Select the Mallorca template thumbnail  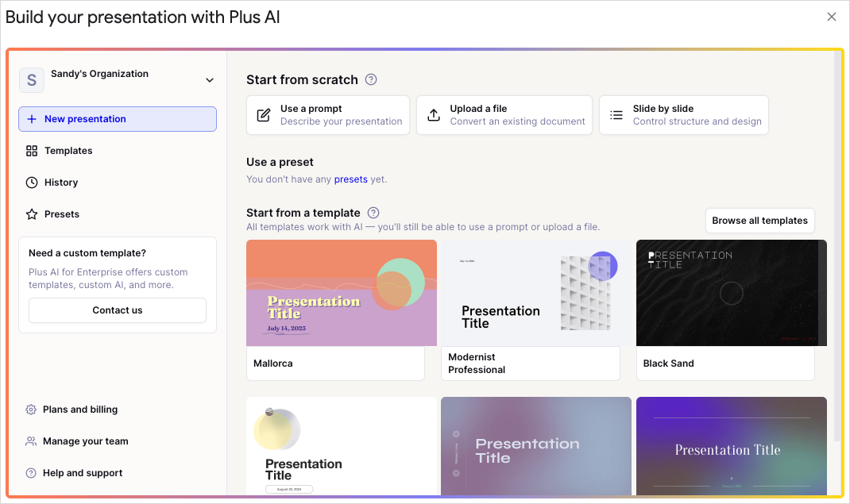[342, 293]
